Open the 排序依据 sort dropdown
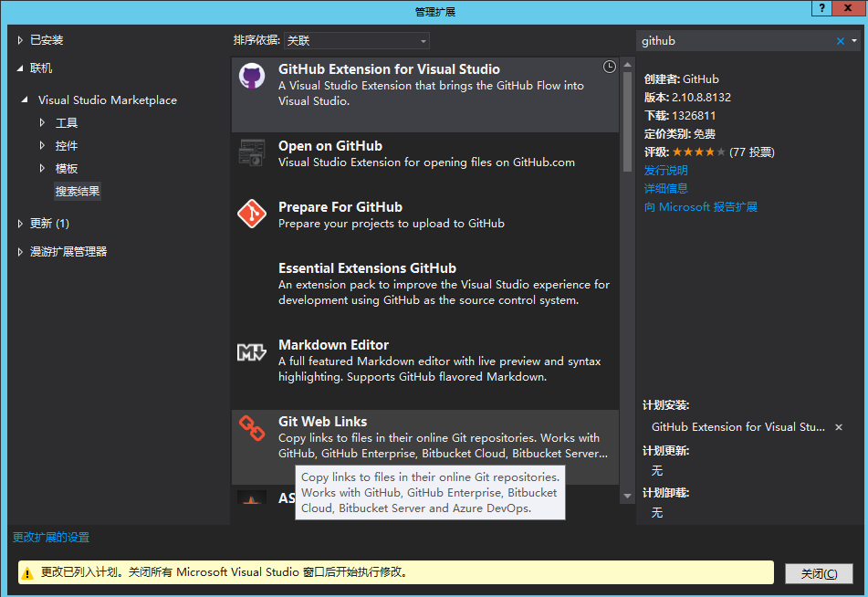 click(357, 40)
